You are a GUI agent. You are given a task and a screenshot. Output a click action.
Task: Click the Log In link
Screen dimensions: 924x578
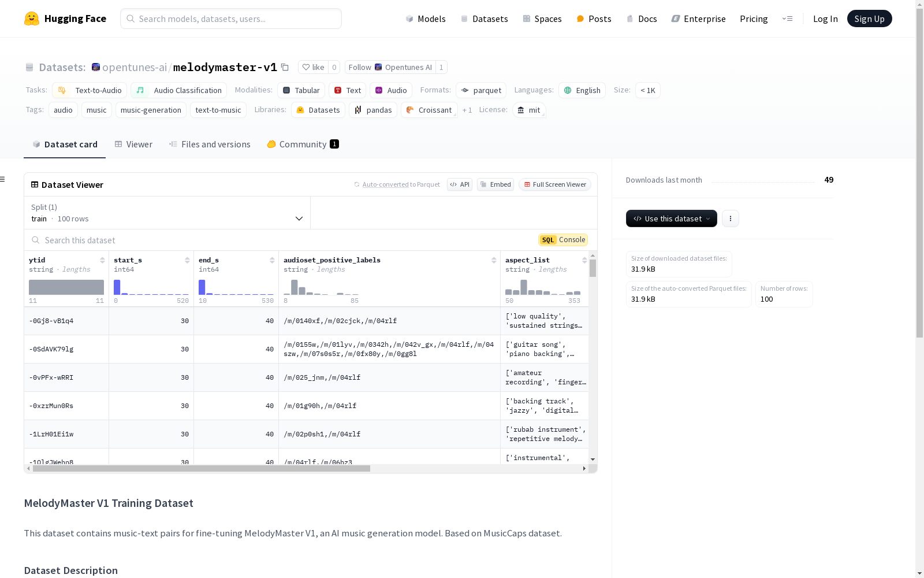[825, 18]
